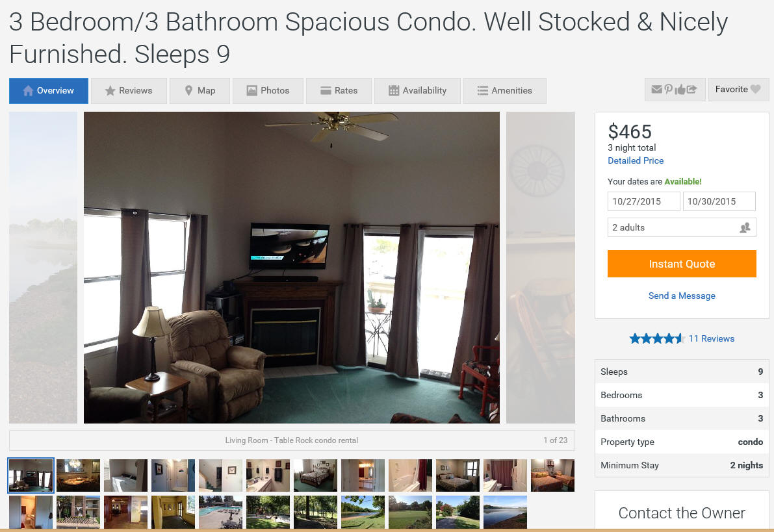Click Send a Message link
The height and width of the screenshot is (532, 774).
pos(682,296)
